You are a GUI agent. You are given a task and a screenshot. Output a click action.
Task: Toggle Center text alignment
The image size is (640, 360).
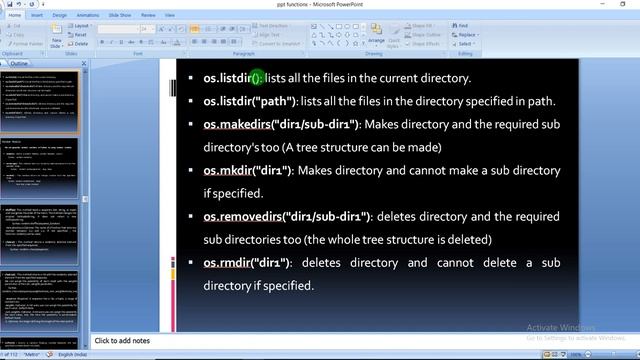coord(204,42)
